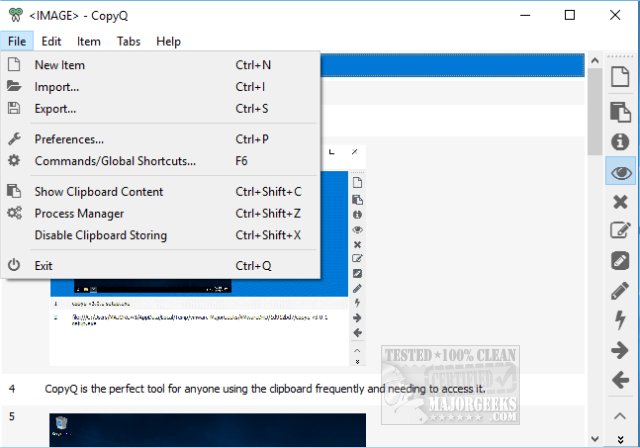Select Show Clipboard Content menu entry
The width and height of the screenshot is (640, 448).
click(x=160, y=191)
